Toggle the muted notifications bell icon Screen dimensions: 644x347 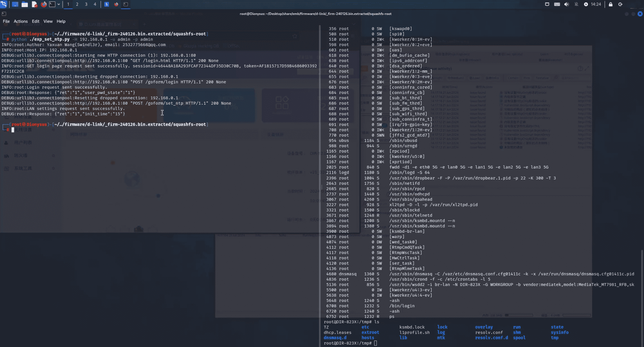tap(576, 4)
